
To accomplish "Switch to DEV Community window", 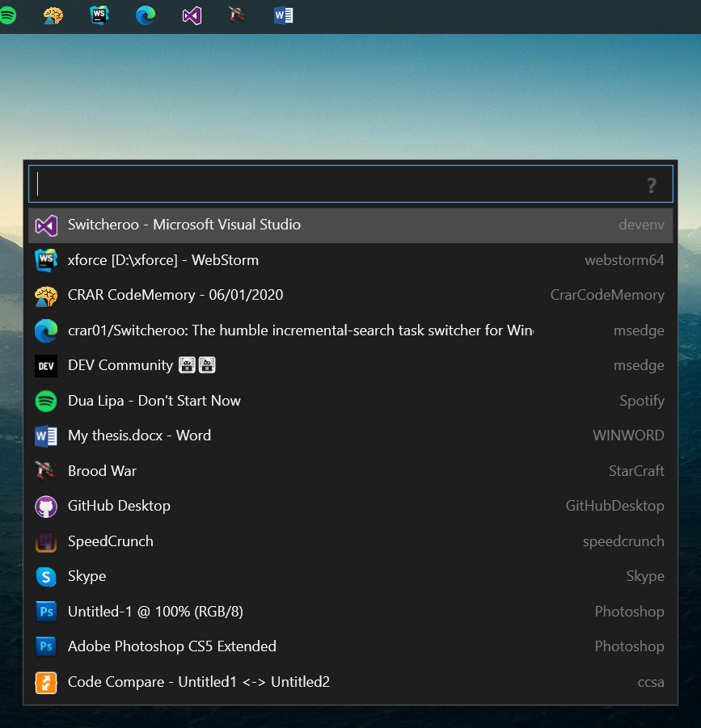I will tap(351, 366).
